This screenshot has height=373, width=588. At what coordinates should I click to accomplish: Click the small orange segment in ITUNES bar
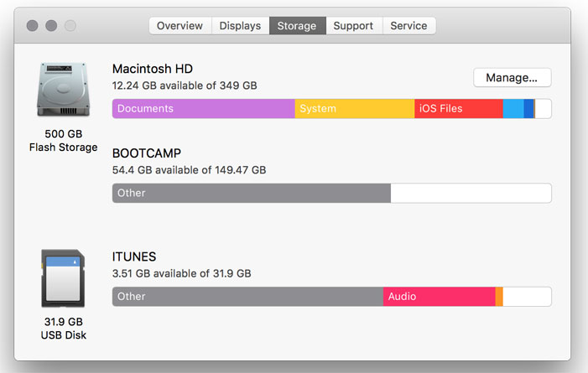tap(499, 297)
